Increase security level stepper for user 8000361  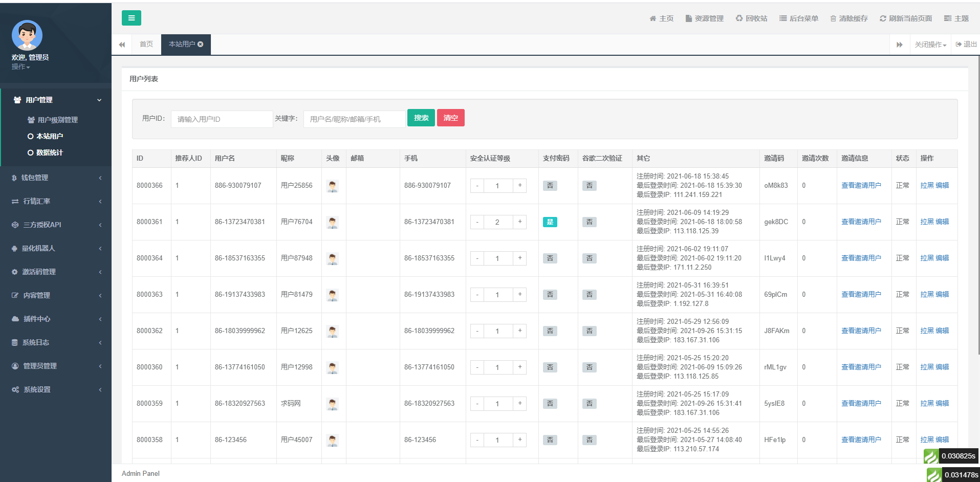click(519, 222)
